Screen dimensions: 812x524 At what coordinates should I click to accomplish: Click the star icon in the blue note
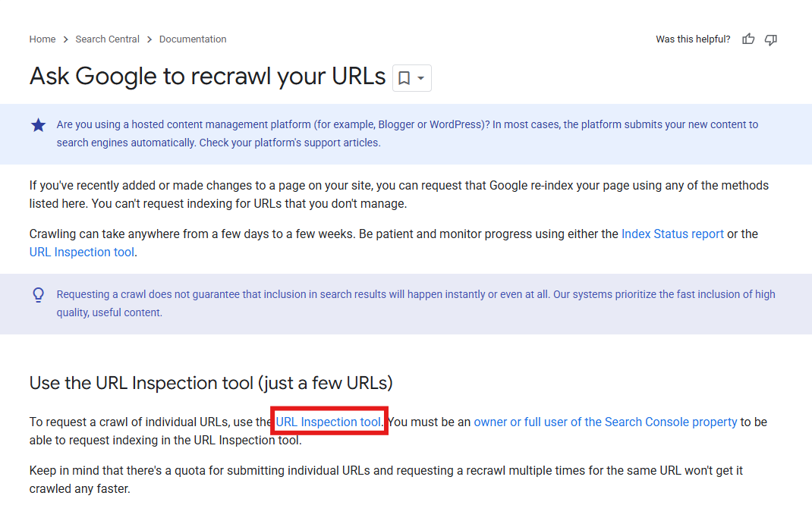38,125
